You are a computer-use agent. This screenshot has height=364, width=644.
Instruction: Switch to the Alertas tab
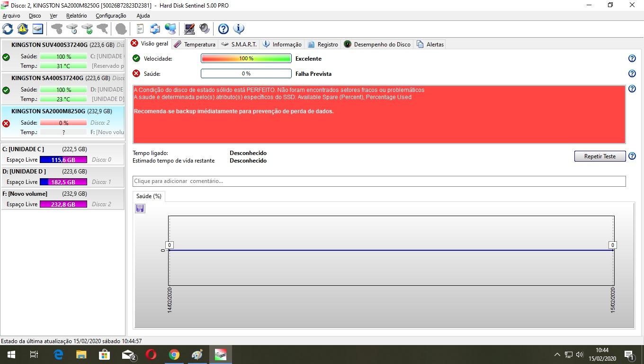(430, 44)
